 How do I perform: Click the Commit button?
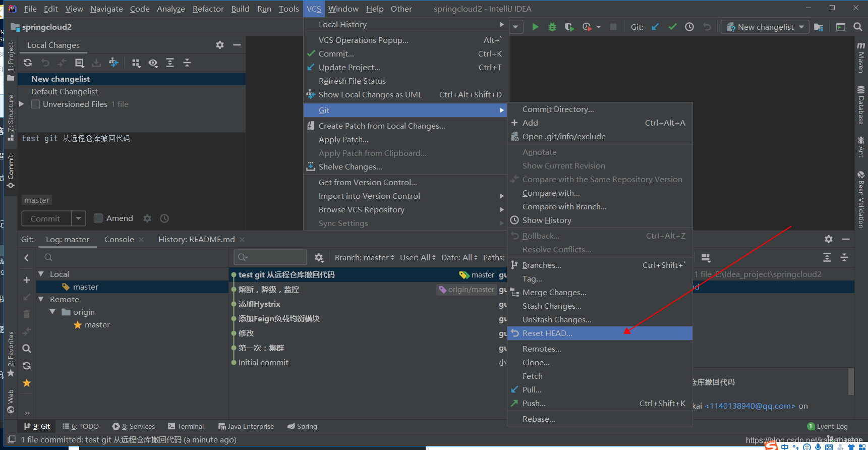[46, 218]
